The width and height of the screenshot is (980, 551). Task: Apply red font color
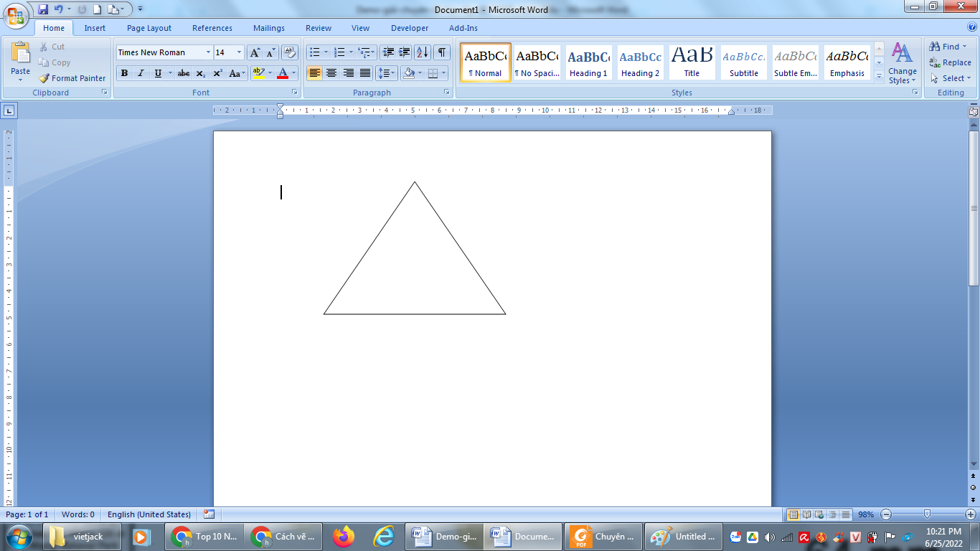coord(283,73)
